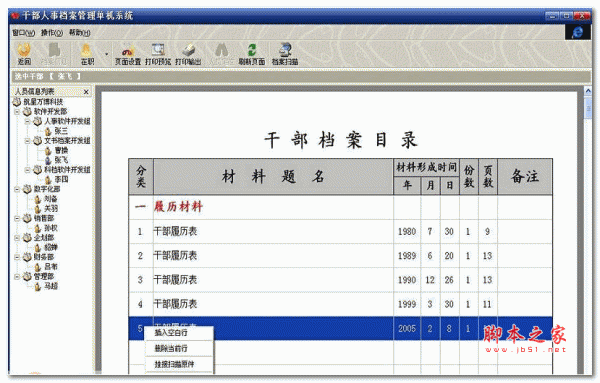Click the year cell 1999

tap(407, 304)
